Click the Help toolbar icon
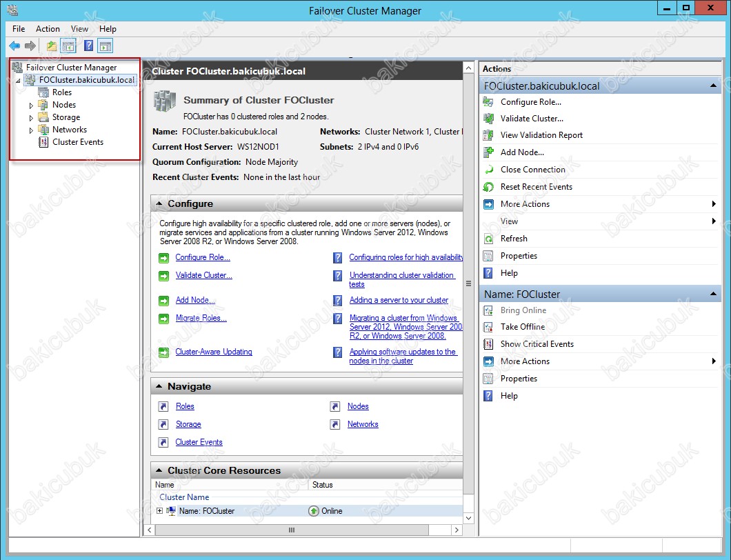Screen dimensions: 731x560 point(88,46)
